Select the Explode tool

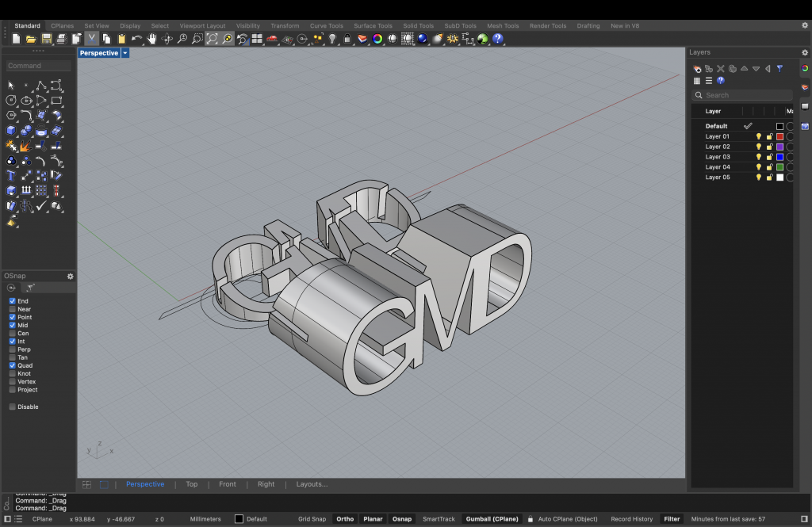(x=26, y=146)
